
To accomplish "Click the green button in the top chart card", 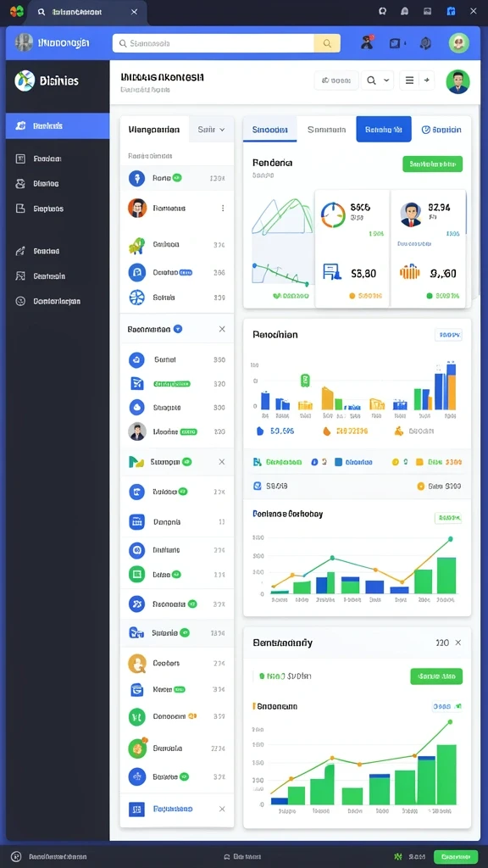I will 433,164.
